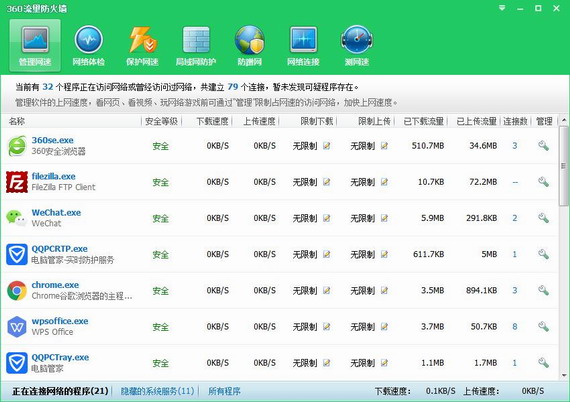Click 72.2MB uploaded value for filezilla.exe
Image resolution: width=570 pixels, height=402 pixels.
[x=483, y=182]
